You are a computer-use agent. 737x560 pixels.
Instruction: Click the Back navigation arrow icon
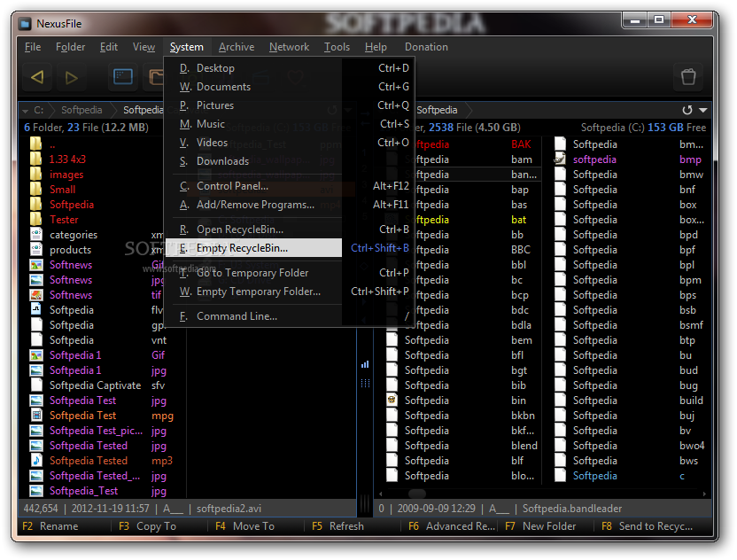tap(37, 76)
